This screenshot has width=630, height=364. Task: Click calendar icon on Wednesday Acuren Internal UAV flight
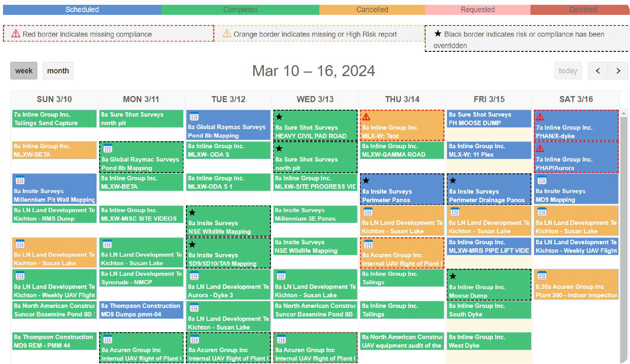[x=281, y=339]
